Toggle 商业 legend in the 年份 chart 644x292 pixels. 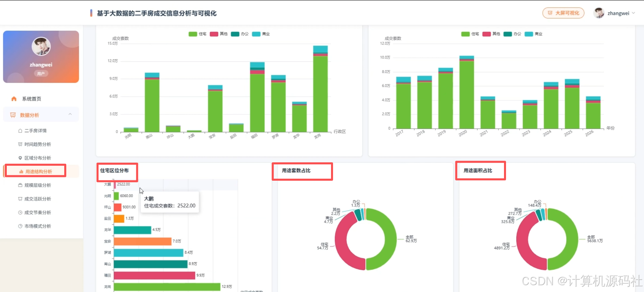tap(534, 34)
